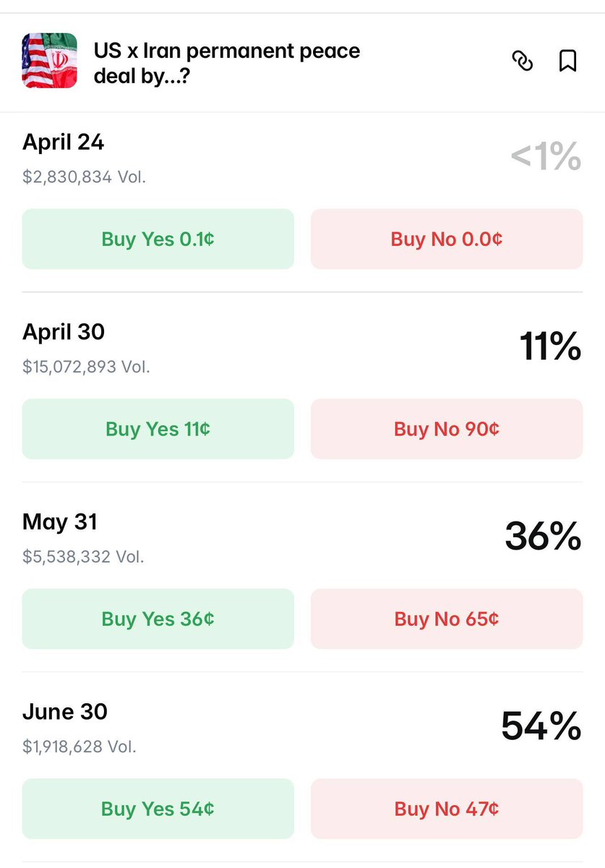Buy Yes at 11¢ for April 30
605x868 pixels.
tap(158, 429)
